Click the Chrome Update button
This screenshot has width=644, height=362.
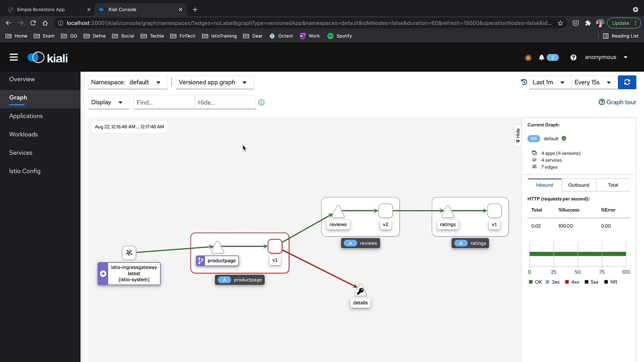point(620,23)
